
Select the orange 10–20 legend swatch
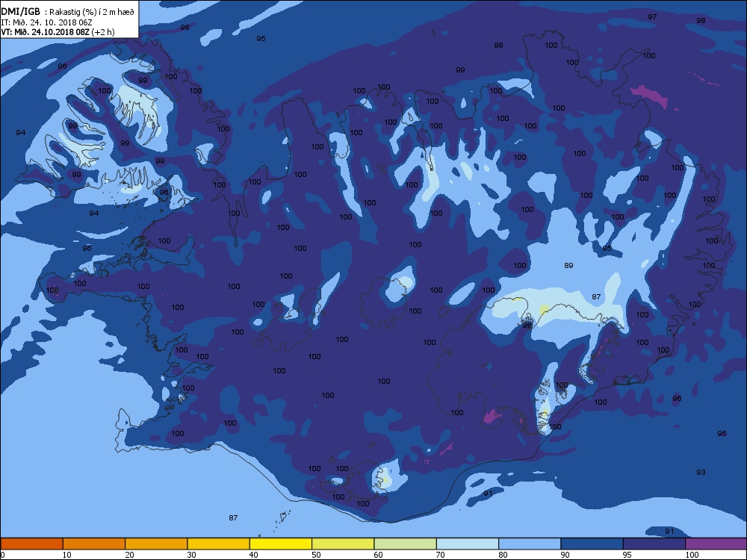(94, 544)
